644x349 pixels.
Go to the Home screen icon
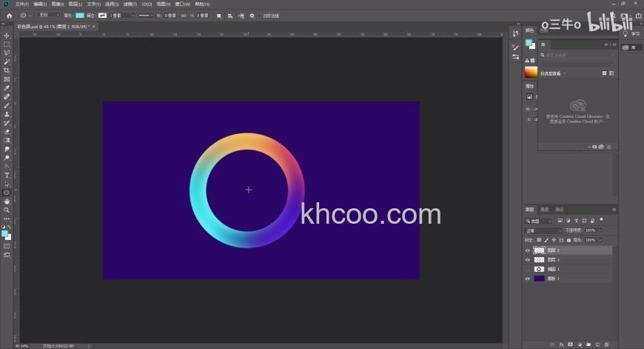pyautogui.click(x=10, y=16)
